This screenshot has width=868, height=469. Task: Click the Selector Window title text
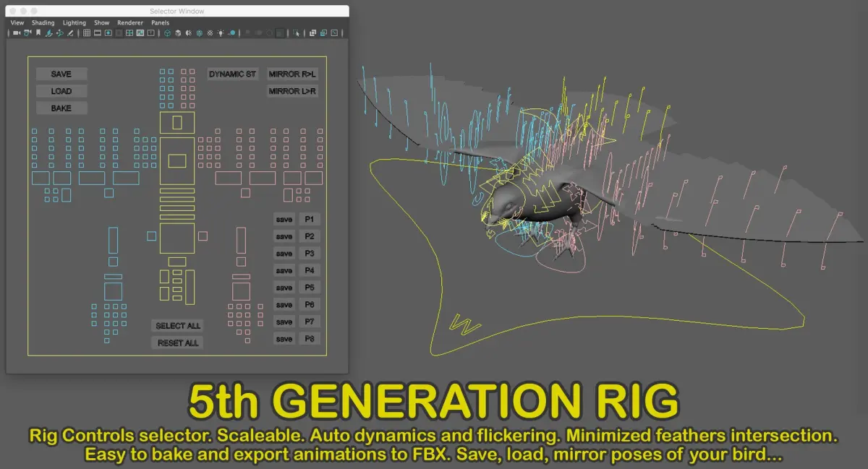coord(176,12)
